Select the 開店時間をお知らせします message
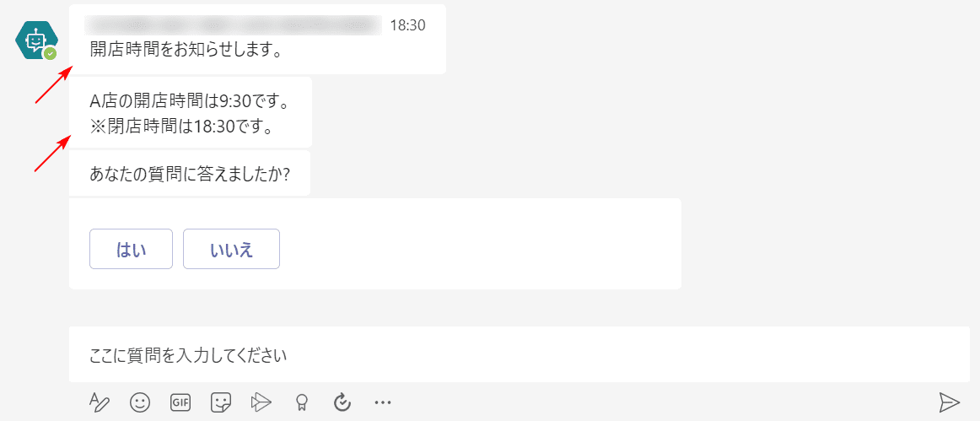This screenshot has width=980, height=421. (186, 50)
